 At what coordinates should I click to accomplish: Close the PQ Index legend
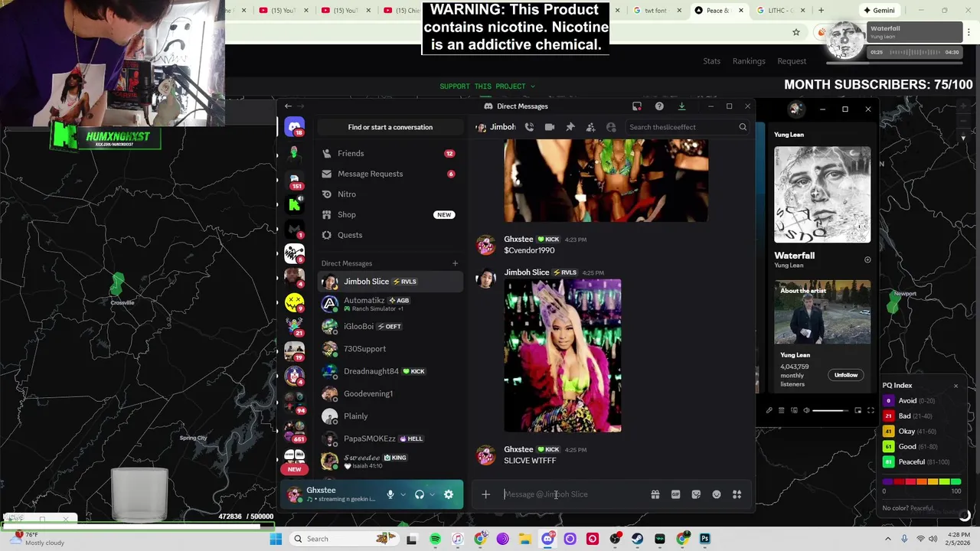coord(955,386)
